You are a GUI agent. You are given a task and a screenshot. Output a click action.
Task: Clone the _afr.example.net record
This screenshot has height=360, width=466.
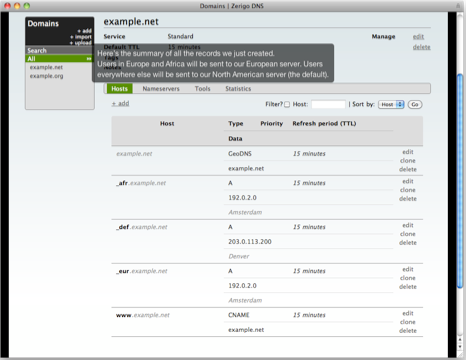pos(408,190)
